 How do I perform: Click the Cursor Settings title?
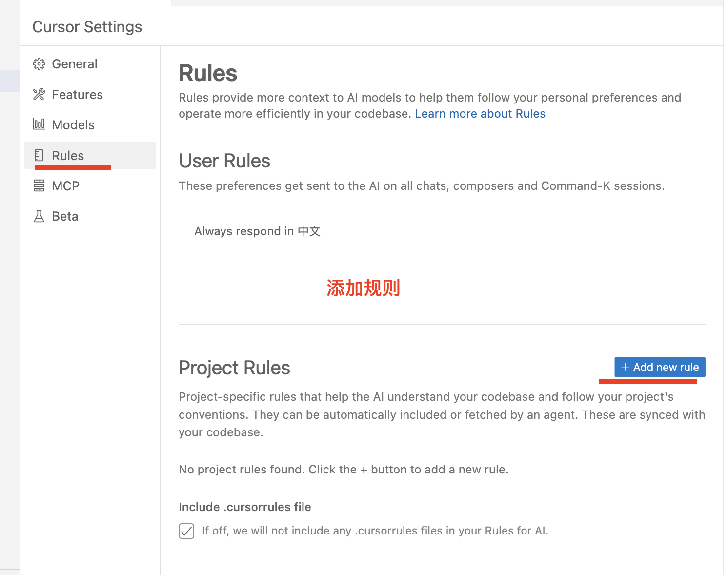(87, 27)
